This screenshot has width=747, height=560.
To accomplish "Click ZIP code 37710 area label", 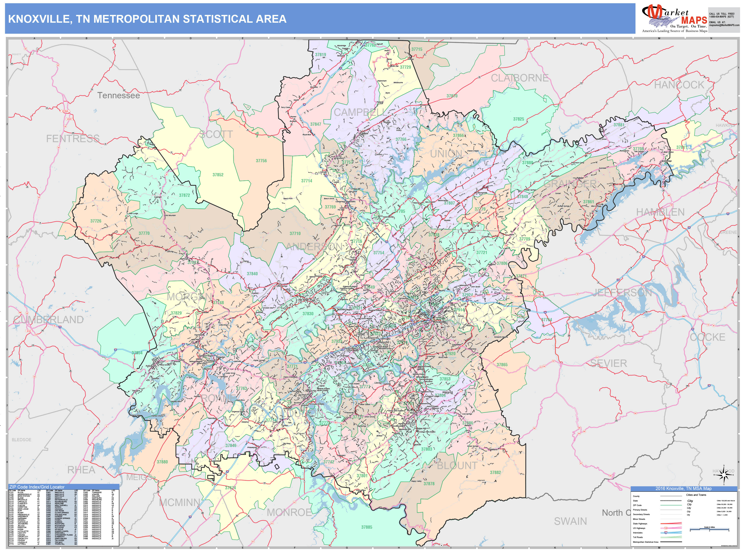I will click(x=295, y=234).
